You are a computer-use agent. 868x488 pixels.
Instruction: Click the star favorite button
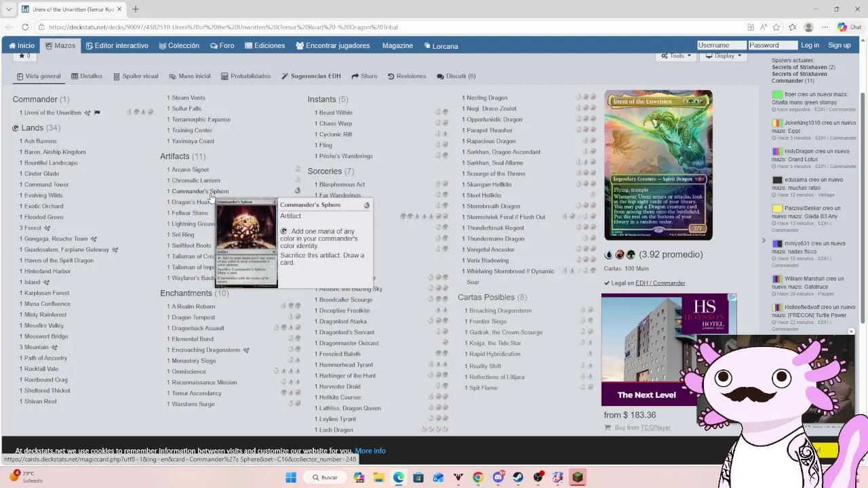[24, 56]
